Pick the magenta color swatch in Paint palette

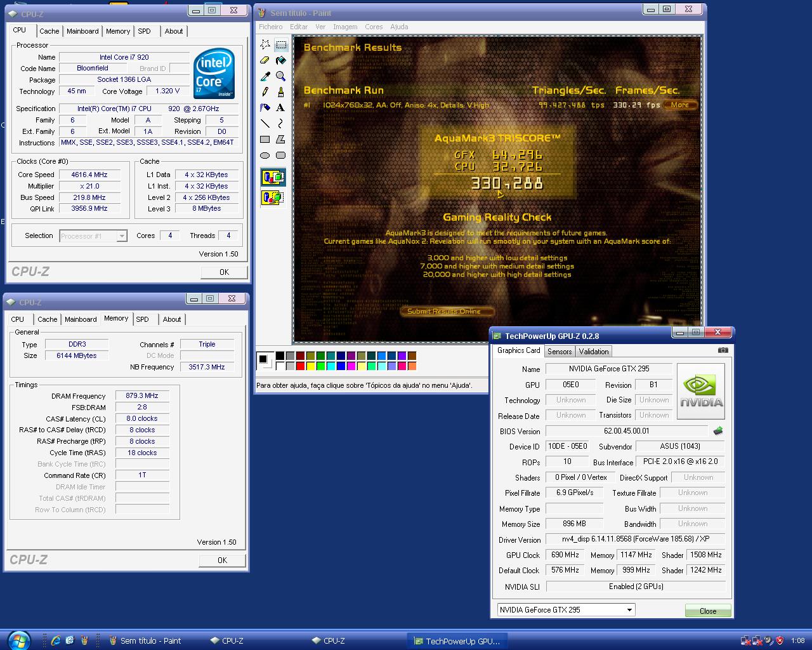(x=351, y=366)
